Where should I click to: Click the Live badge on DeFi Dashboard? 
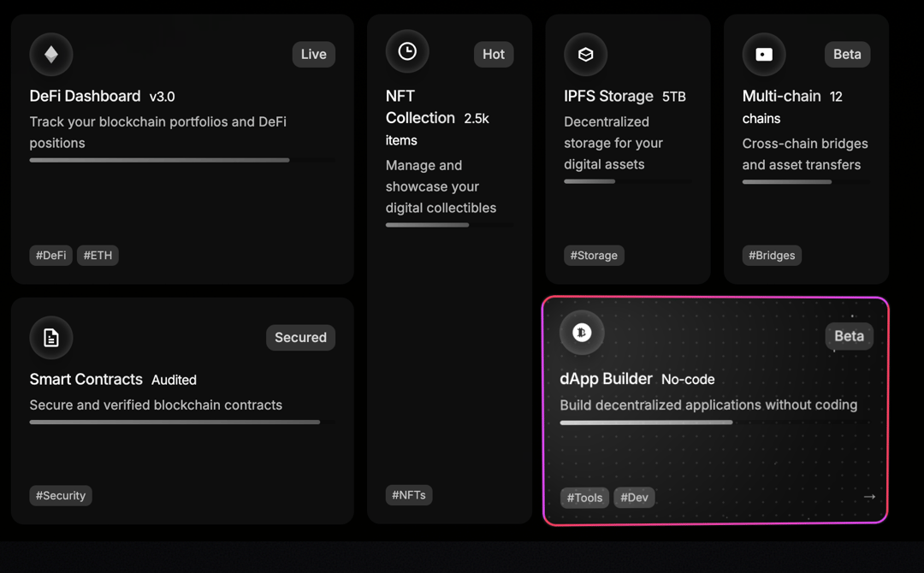[x=313, y=54]
